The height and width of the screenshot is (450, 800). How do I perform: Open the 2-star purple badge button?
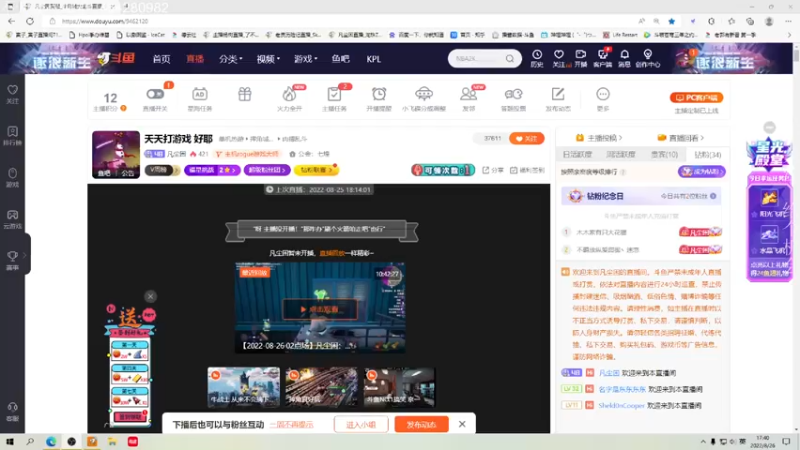coord(212,170)
